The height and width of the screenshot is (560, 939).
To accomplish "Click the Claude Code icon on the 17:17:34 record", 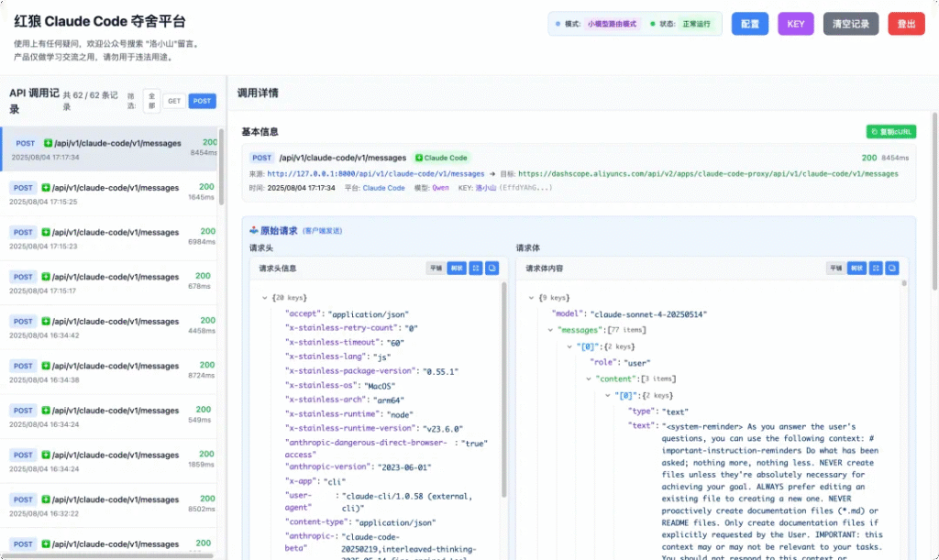I will tap(48, 143).
